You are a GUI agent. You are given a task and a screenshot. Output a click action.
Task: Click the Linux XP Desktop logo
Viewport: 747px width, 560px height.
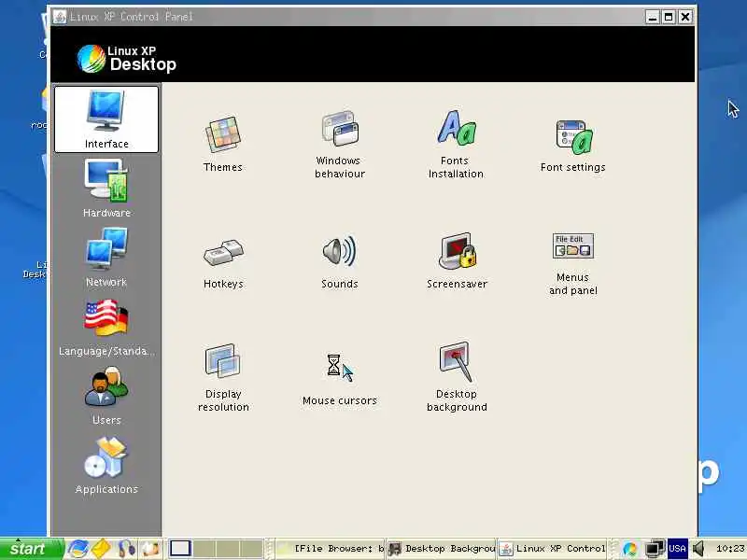(x=127, y=59)
